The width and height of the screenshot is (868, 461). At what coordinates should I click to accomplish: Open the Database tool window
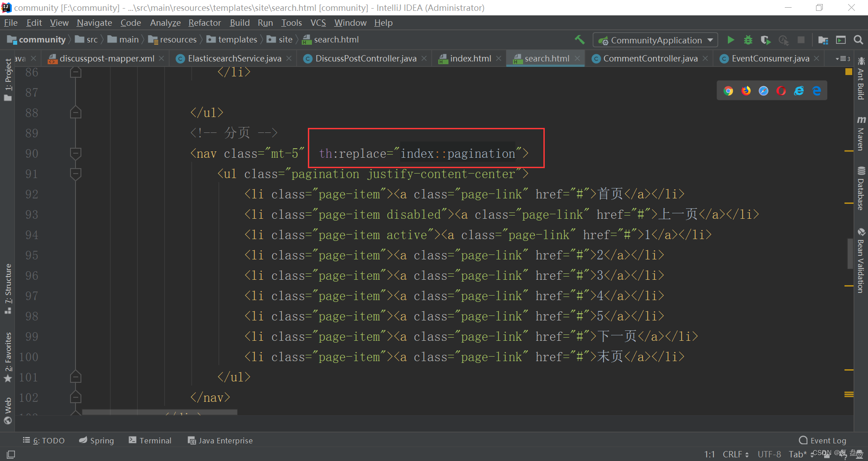coord(861,188)
